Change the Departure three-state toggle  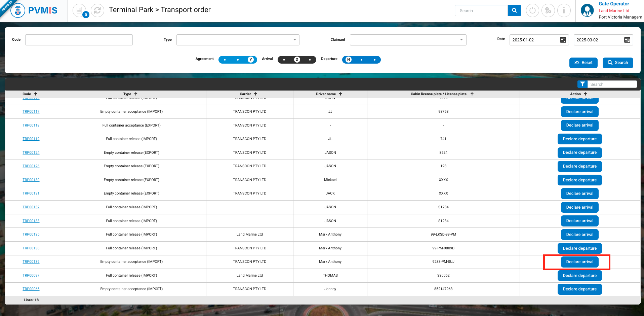361,60
